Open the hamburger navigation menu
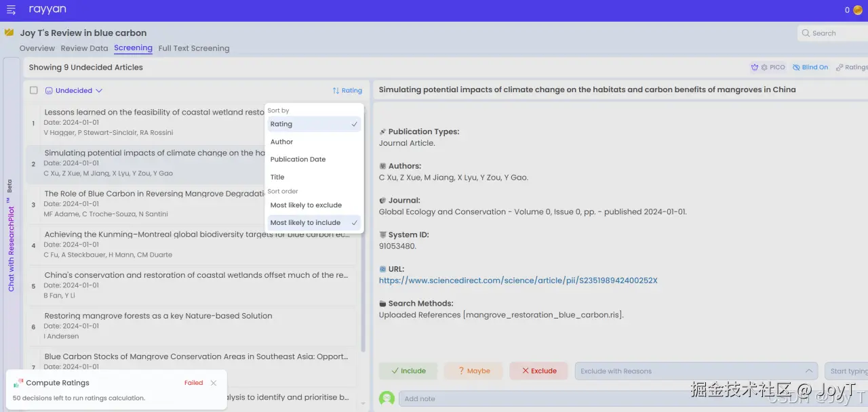 tap(11, 10)
